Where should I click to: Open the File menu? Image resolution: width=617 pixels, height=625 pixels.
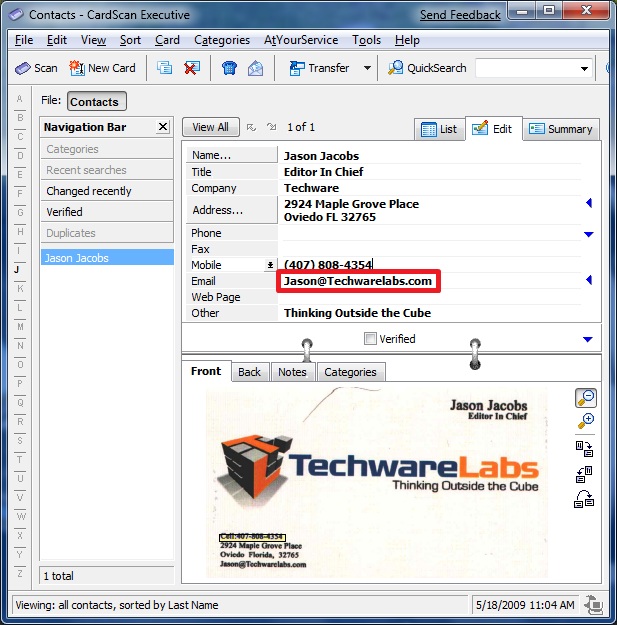tap(24, 40)
